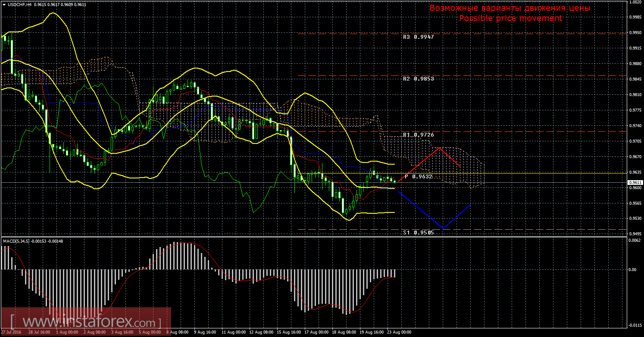This screenshot has height=337, width=644.
Task: Click the USDCHF,H4 chart title text
Action: click(19, 4)
